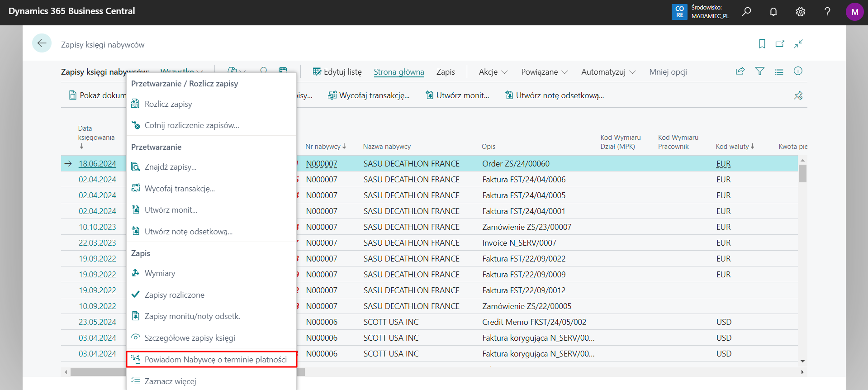Collapse the page with the shrink arrows
Image resolution: width=868 pixels, height=390 pixels.
(798, 44)
